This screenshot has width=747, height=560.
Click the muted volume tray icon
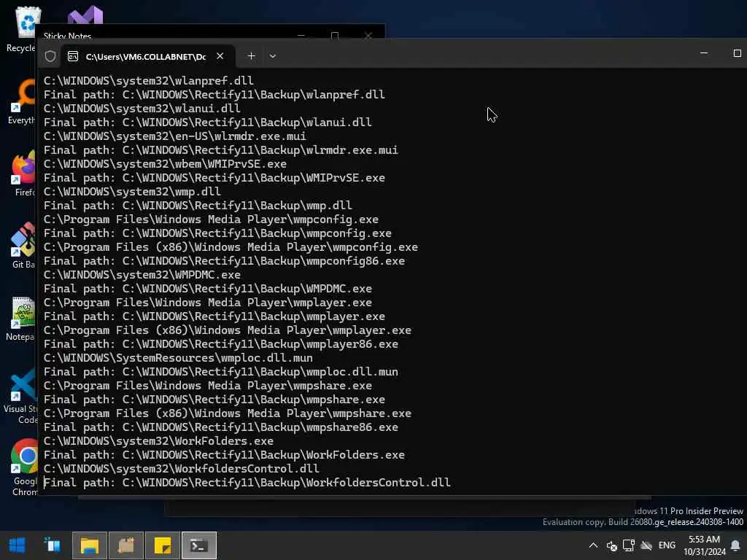click(612, 545)
